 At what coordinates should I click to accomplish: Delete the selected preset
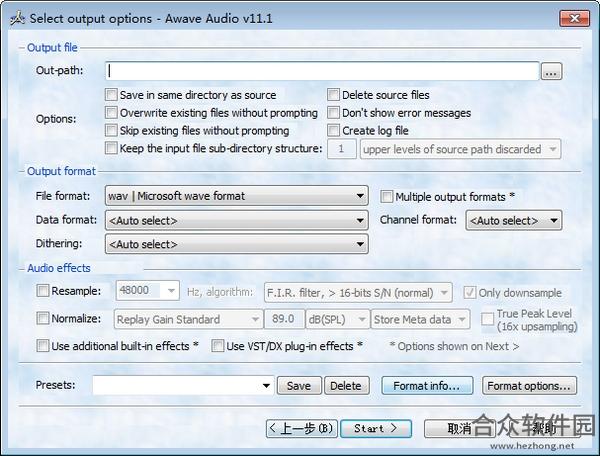[346, 386]
